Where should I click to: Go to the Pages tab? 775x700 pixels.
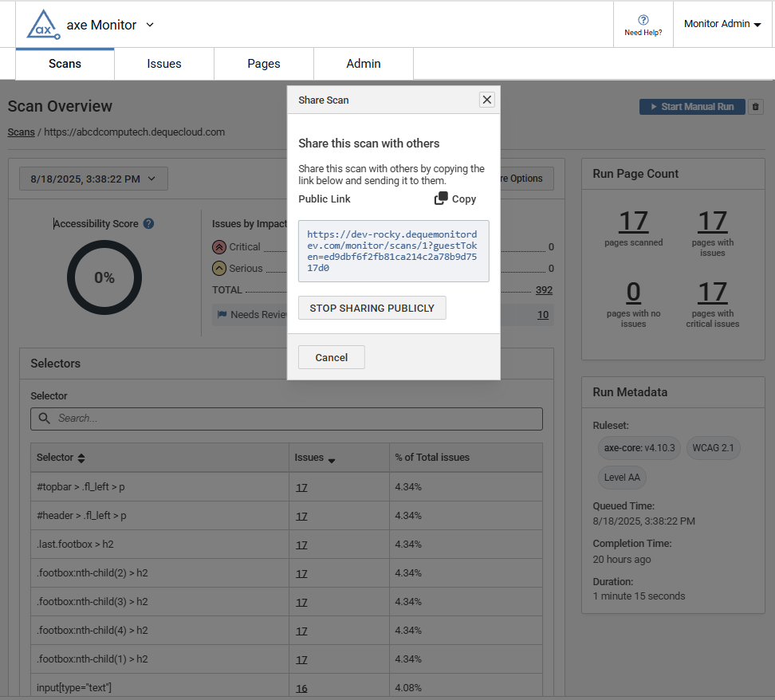point(264,64)
